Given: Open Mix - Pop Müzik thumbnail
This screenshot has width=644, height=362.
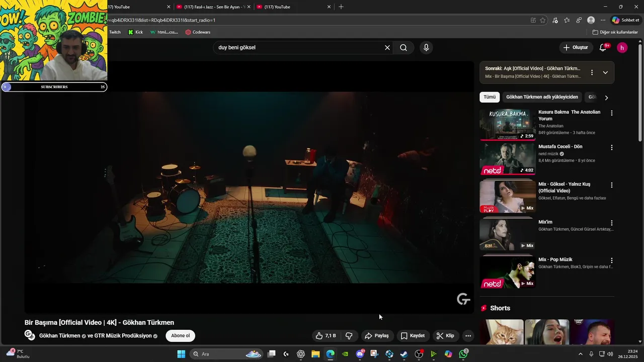Looking at the screenshot, I should pyautogui.click(x=508, y=272).
